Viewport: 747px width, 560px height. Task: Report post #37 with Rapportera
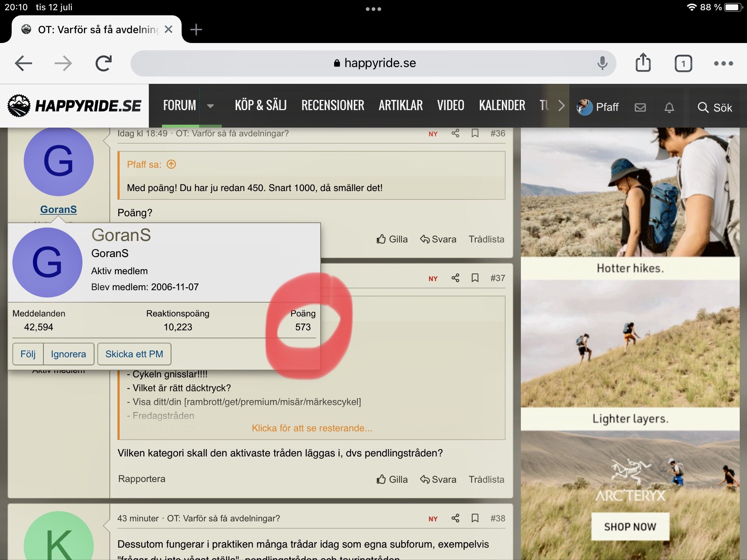point(142,479)
